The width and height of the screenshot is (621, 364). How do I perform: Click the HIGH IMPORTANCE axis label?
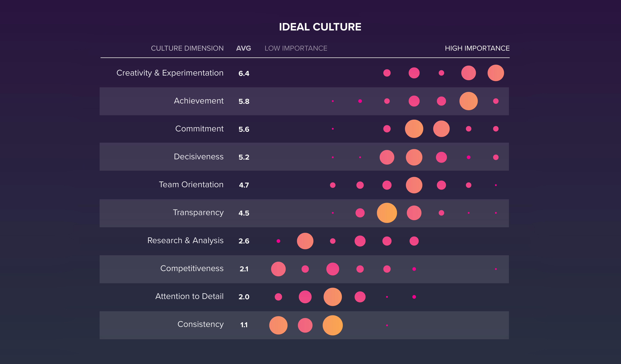pos(477,48)
